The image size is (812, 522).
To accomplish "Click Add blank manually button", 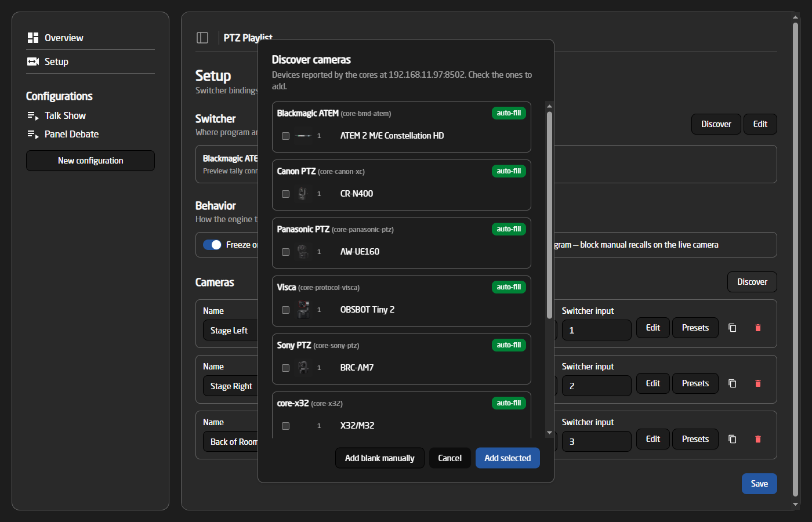I will (380, 458).
